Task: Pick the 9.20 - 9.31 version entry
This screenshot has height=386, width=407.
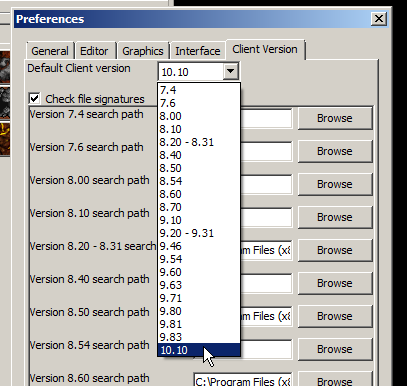Action: point(199,233)
